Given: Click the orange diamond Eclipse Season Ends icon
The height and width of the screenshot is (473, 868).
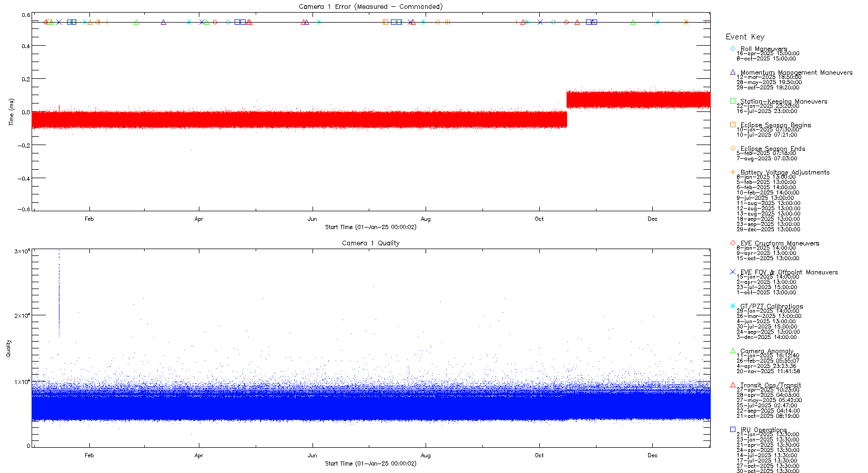Looking at the screenshot, I should 733,148.
